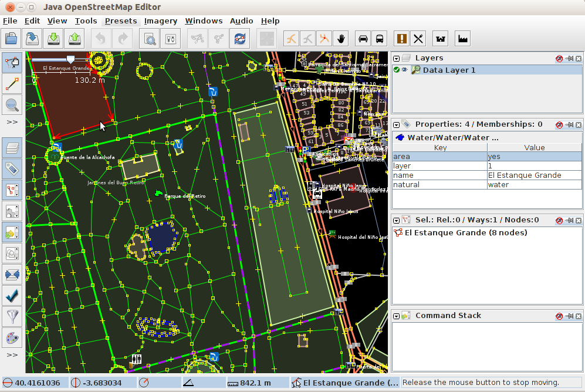Image resolution: width=585 pixels, height=392 pixels.
Task: Select the Draw nodes tool
Action: click(x=12, y=84)
